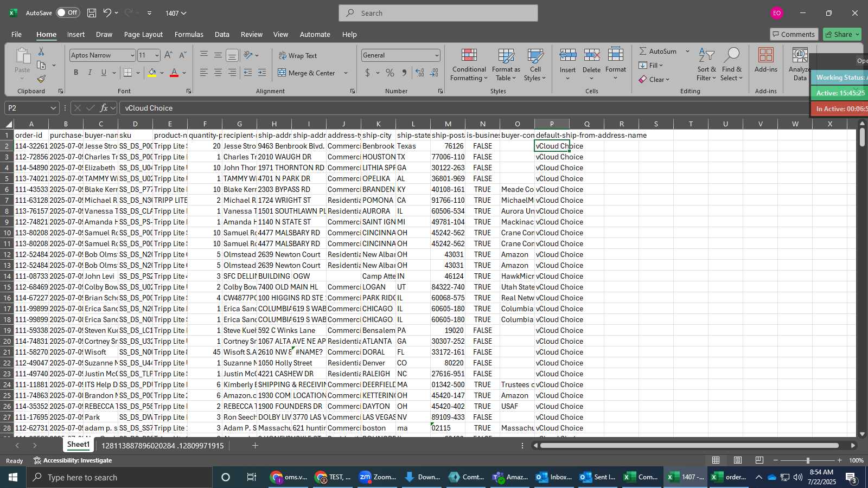Click the Save icon in title bar

pyautogui.click(x=92, y=12)
